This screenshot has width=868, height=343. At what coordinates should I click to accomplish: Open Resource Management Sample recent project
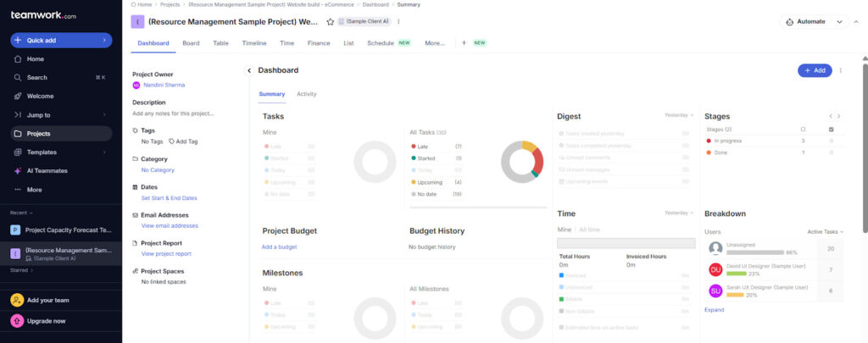tap(61, 254)
